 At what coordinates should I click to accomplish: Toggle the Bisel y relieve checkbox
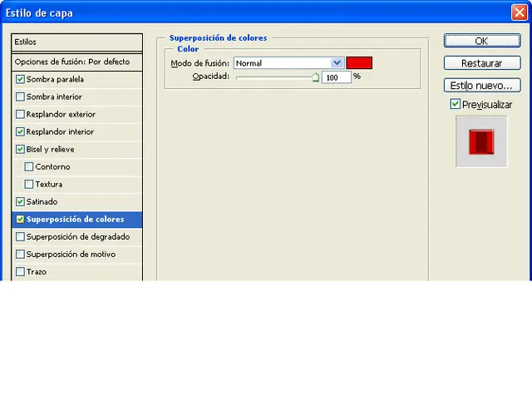[20, 149]
